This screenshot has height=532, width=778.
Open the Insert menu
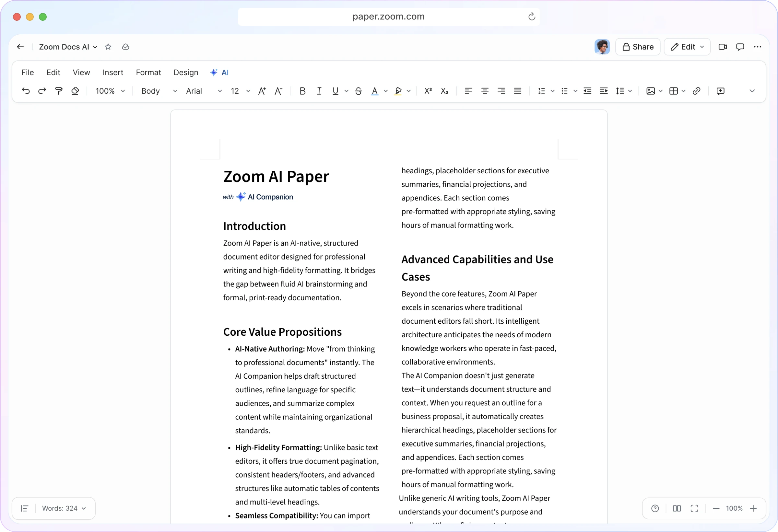[113, 72]
